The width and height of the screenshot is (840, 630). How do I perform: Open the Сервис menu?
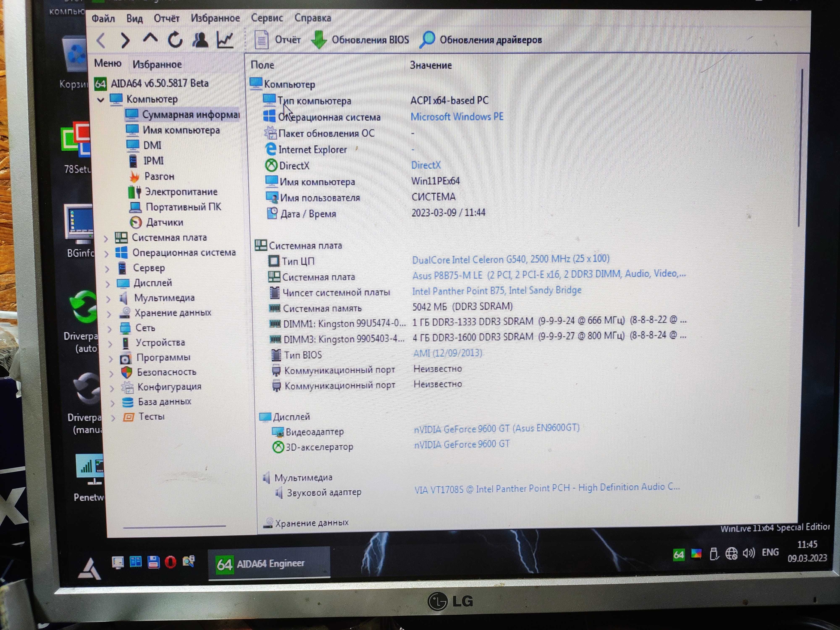click(x=267, y=18)
